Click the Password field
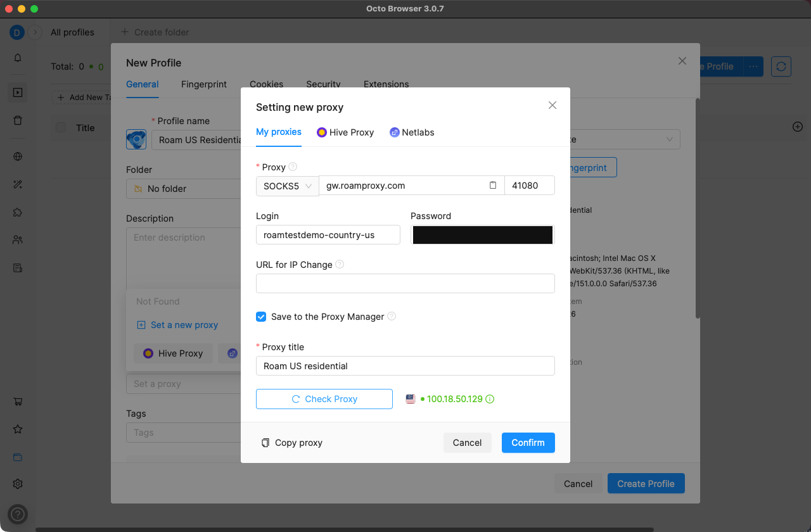This screenshot has width=811, height=532. coord(483,234)
